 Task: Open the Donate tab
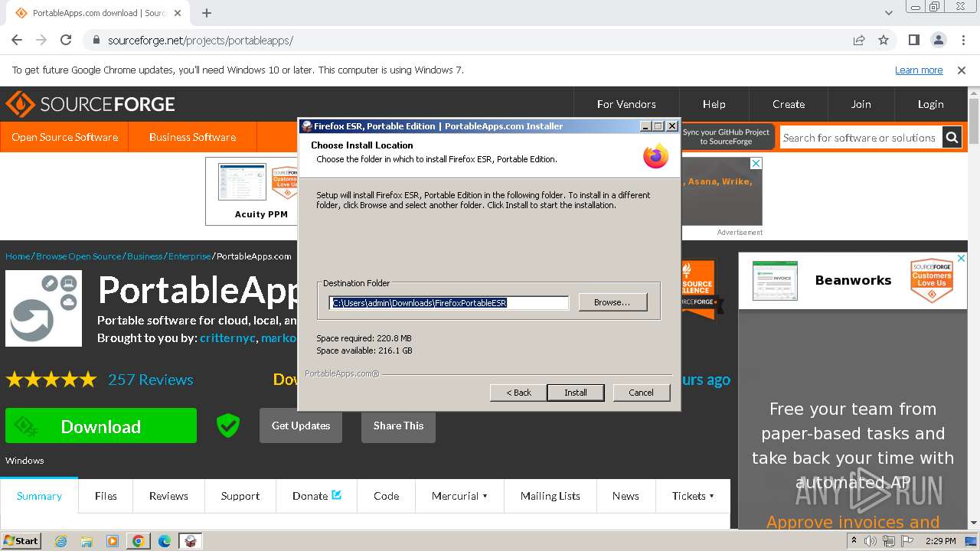point(317,496)
